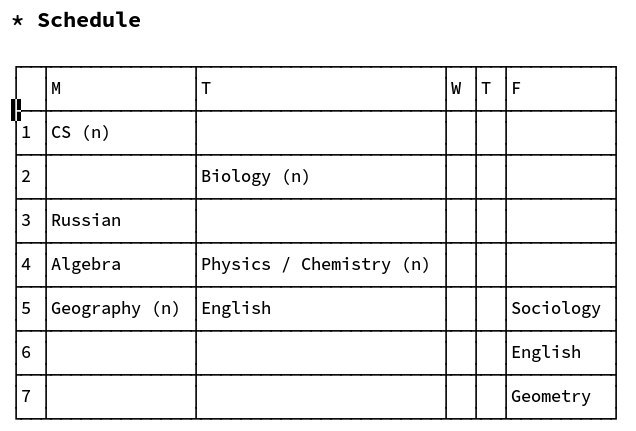
Task: Click the Russian cell
Action: pyautogui.click(x=121, y=221)
